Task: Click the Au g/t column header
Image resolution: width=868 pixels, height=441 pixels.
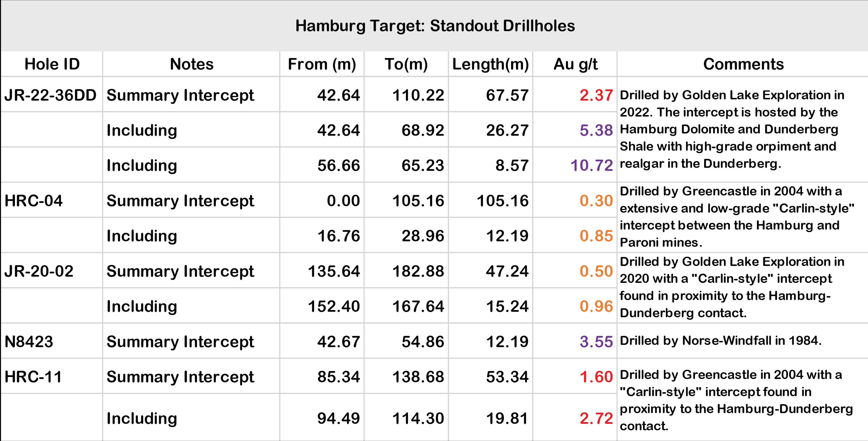Action: pyautogui.click(x=575, y=64)
